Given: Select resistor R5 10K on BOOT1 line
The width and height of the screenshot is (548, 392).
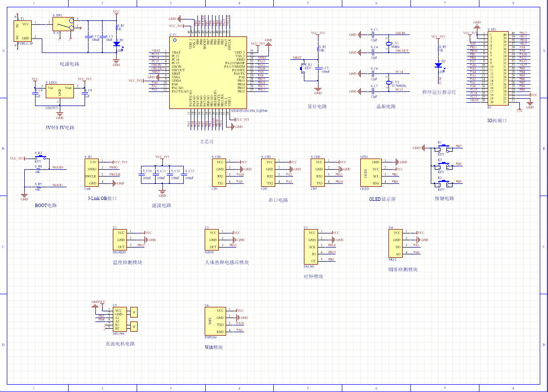Looking at the screenshot, I should coord(38,187).
